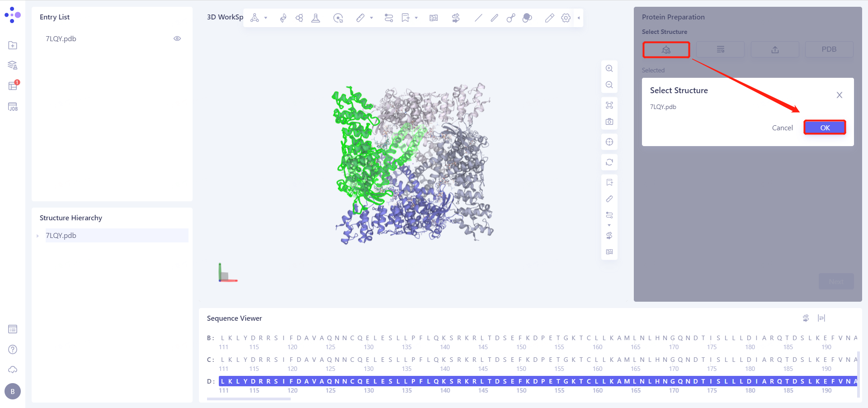This screenshot has height=408, width=868.
Task: Select the upload structure option
Action: point(774,49)
